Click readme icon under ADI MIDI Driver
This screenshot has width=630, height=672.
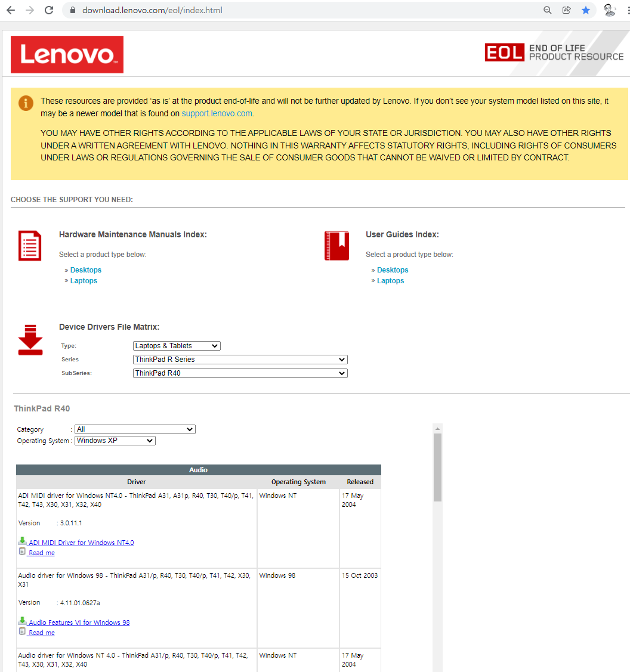coord(22,552)
